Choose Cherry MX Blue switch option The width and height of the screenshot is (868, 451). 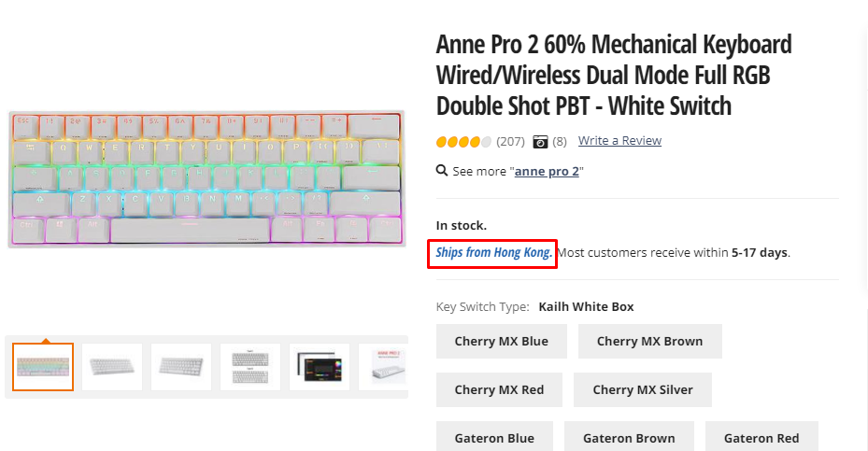tap(501, 341)
